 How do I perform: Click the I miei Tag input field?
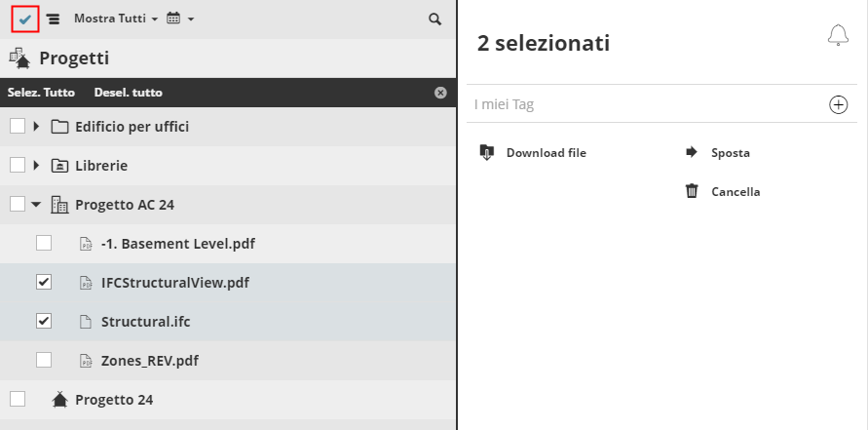point(643,104)
